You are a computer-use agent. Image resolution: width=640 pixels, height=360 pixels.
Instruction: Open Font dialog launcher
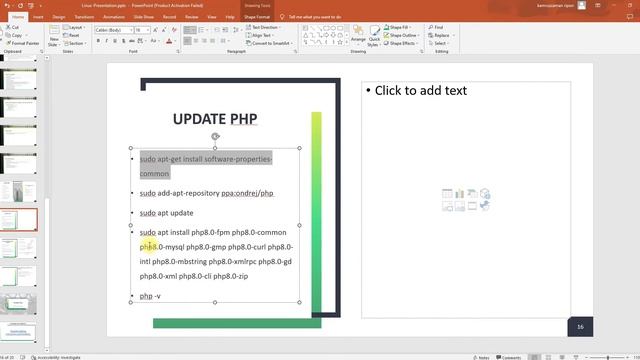coord(178,51)
